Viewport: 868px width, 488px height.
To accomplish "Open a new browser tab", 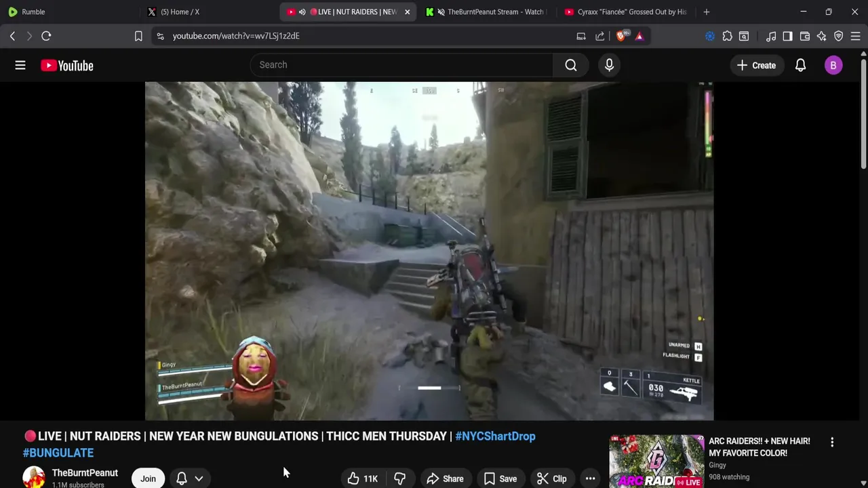I will point(706,12).
